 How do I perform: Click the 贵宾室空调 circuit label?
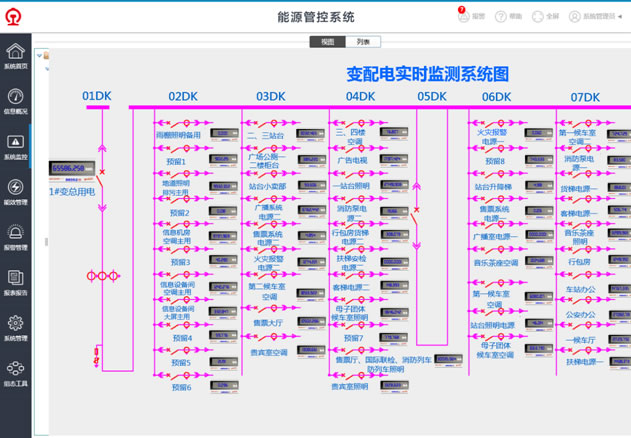click(269, 353)
